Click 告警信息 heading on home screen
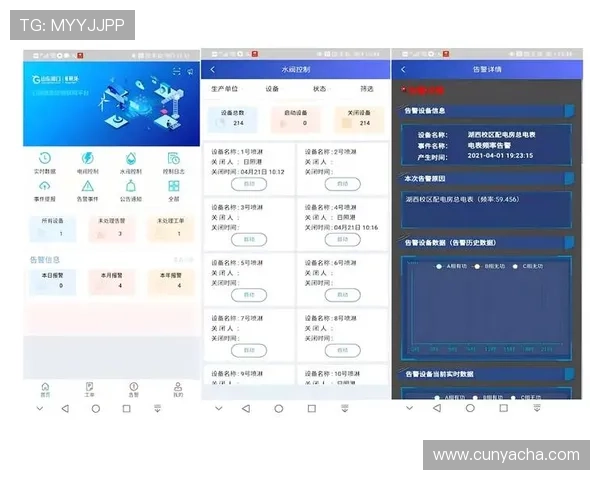This screenshot has height=480, width=600. pos(45,260)
